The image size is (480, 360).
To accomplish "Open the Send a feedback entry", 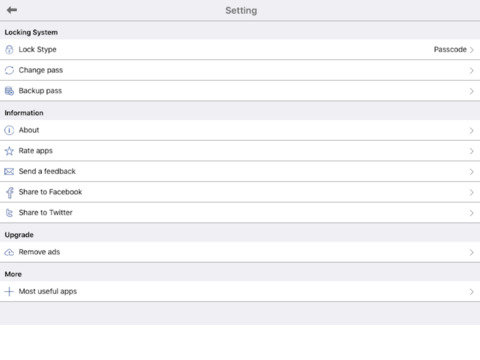I will (240, 172).
